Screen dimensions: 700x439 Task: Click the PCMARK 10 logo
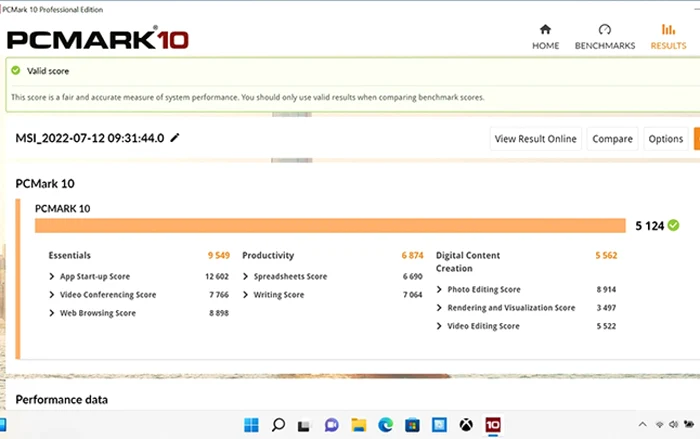(x=98, y=39)
